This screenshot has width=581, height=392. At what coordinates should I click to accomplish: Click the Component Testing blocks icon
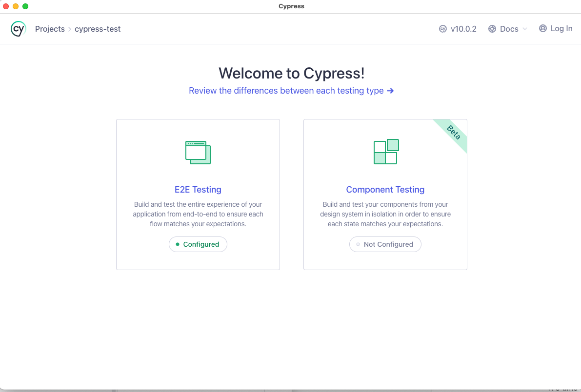click(x=386, y=152)
